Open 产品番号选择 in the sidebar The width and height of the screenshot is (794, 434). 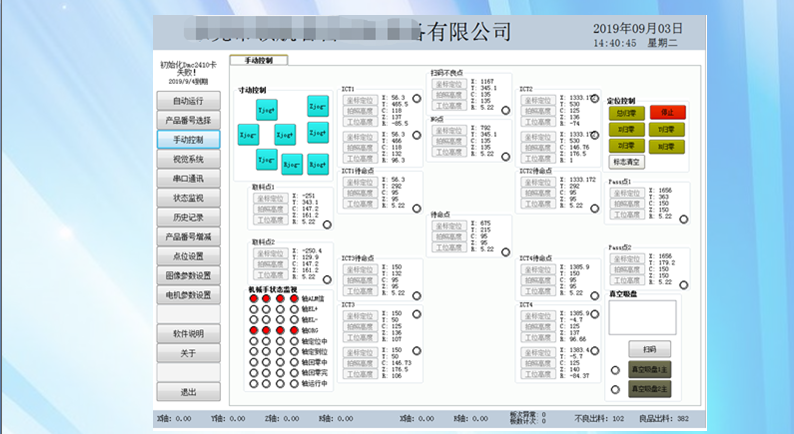point(188,120)
